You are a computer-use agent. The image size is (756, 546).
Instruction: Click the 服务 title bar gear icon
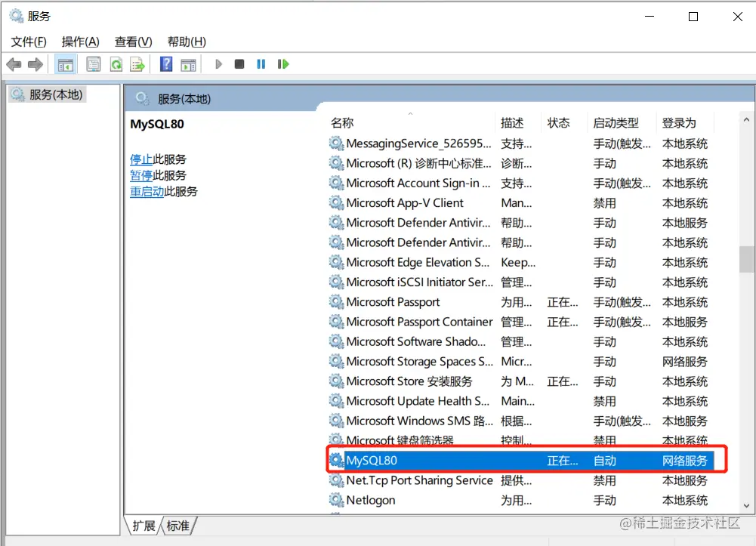click(x=17, y=16)
